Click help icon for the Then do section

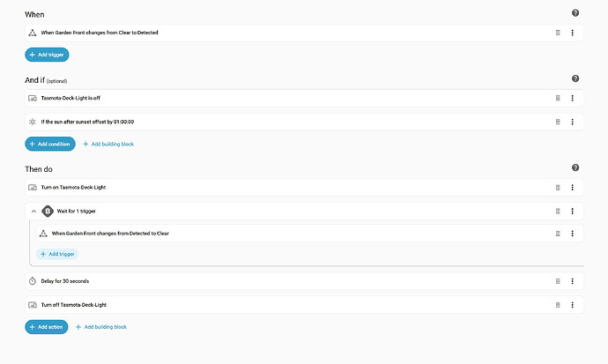(575, 167)
